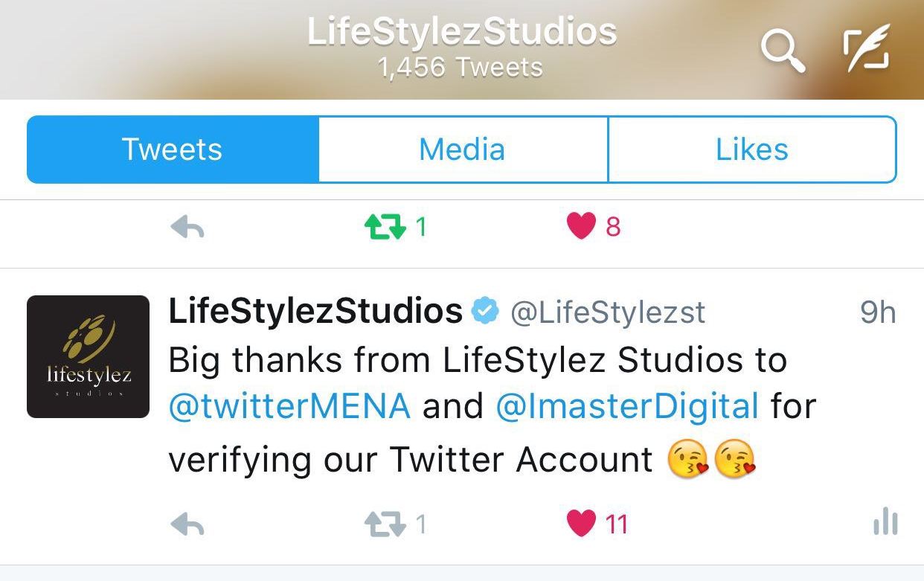The image size is (924, 581).
Task: Tap the @LifeStylezst handle
Action: tap(607, 312)
